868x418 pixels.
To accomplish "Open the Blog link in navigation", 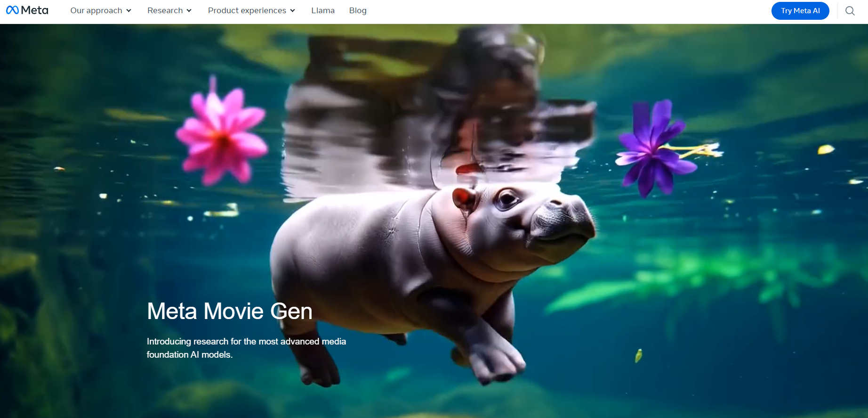I will 358,10.
